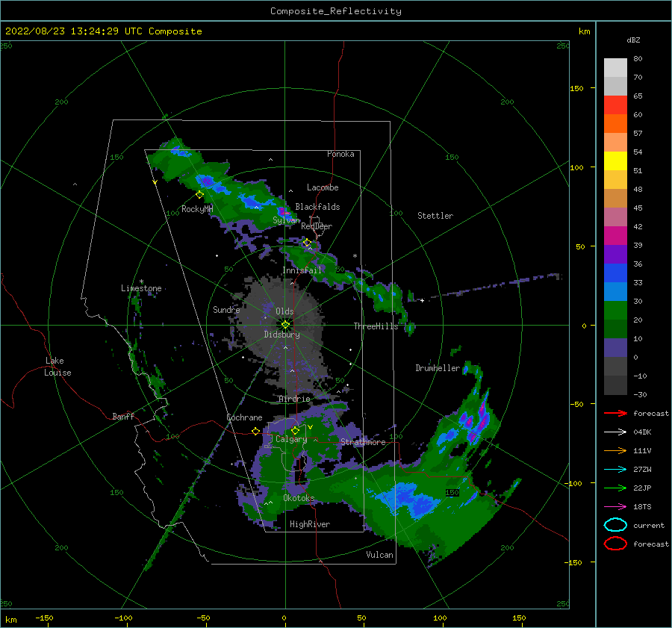The height and width of the screenshot is (628, 672).
Task: Click the red forecast arrow in legend
Action: point(615,413)
